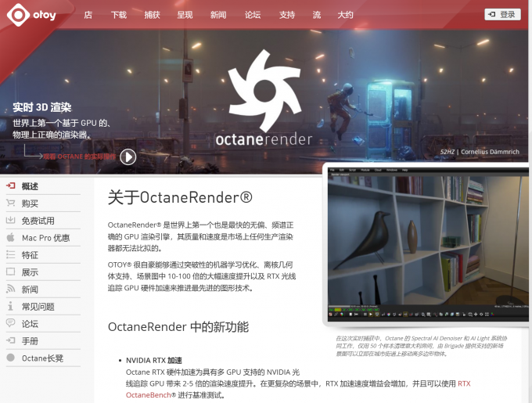Click the shopping cart icon beside 购买

point(10,203)
